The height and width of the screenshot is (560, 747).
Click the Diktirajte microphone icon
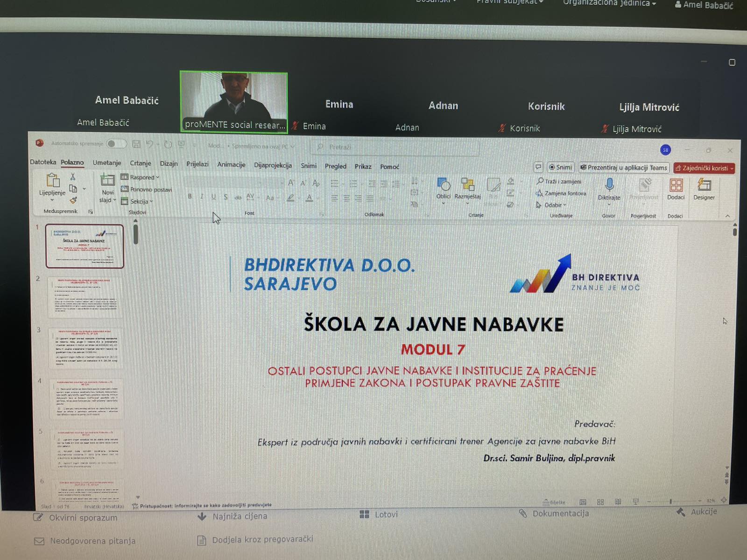[609, 185]
